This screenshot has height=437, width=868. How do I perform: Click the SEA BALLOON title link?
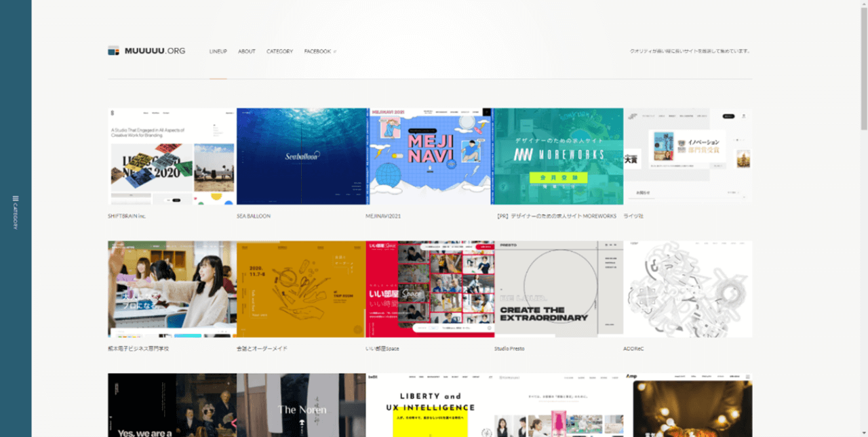pos(254,216)
